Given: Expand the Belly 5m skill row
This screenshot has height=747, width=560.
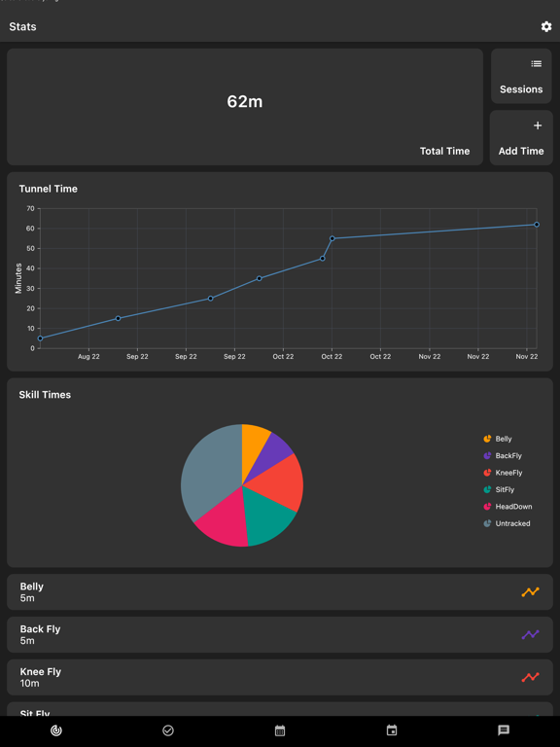Looking at the screenshot, I should point(280,592).
